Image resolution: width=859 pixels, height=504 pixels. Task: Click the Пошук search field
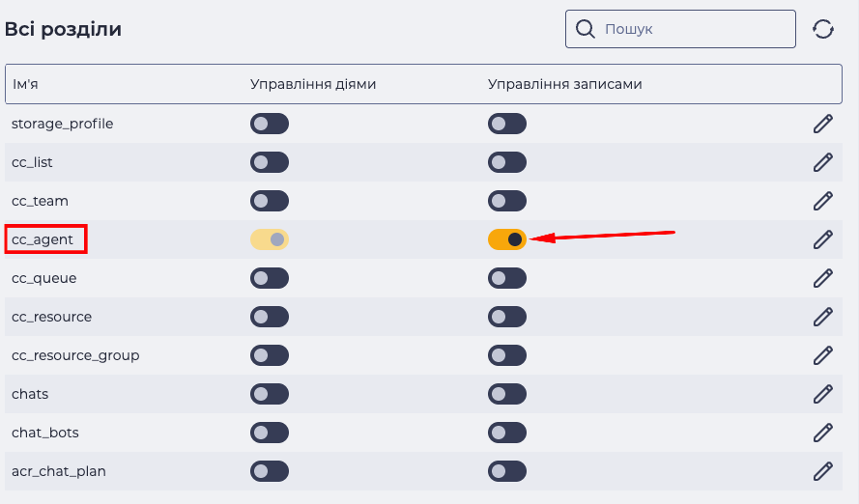(680, 29)
